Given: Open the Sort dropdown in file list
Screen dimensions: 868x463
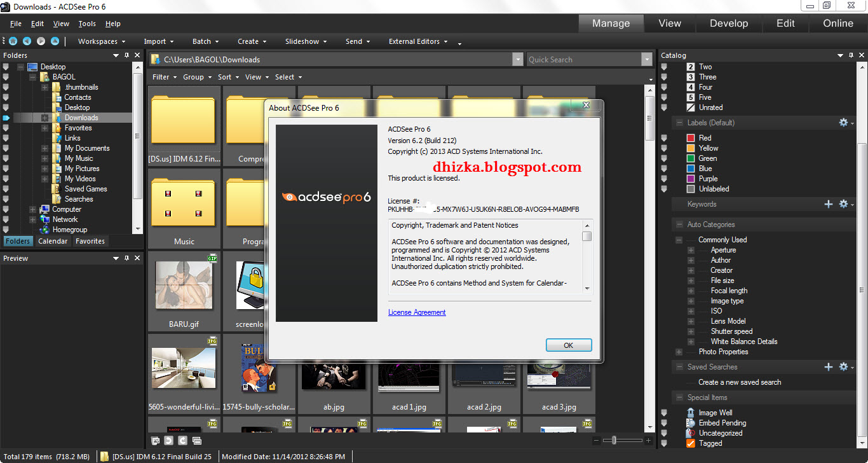Looking at the screenshot, I should [x=228, y=77].
